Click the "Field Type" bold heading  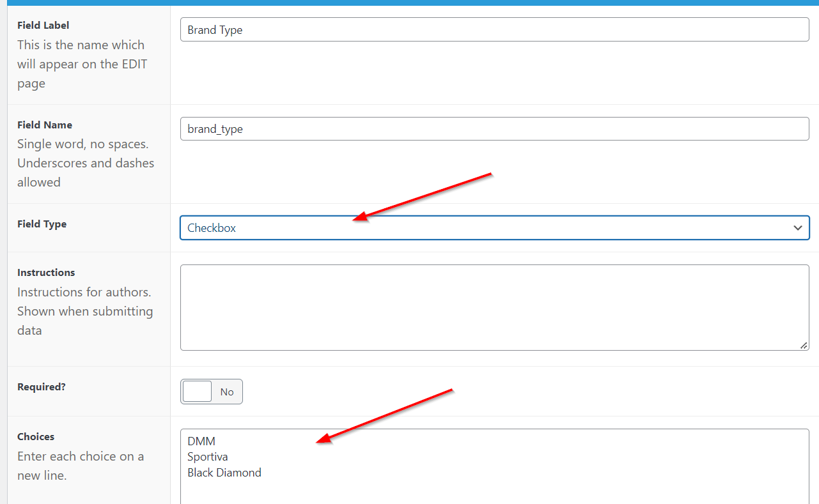(x=42, y=224)
